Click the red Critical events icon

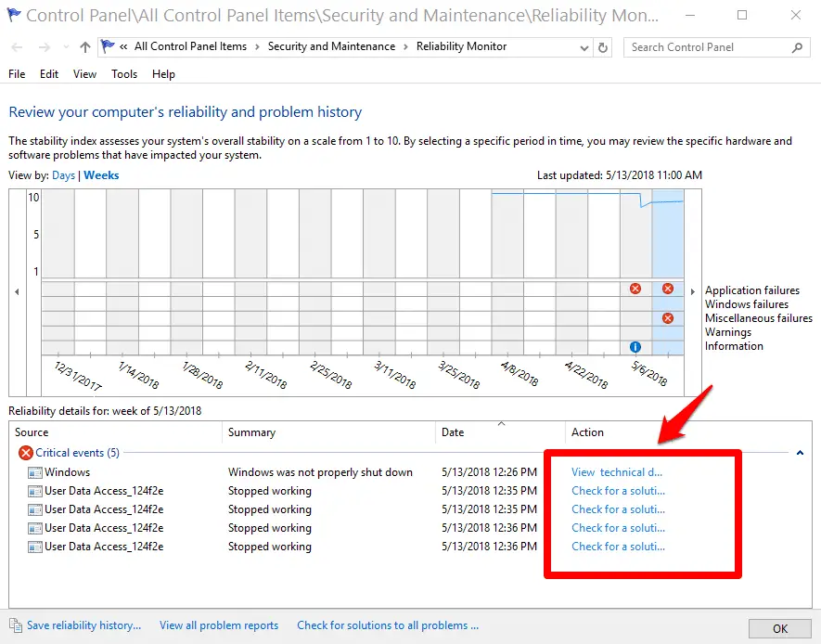[x=26, y=453]
